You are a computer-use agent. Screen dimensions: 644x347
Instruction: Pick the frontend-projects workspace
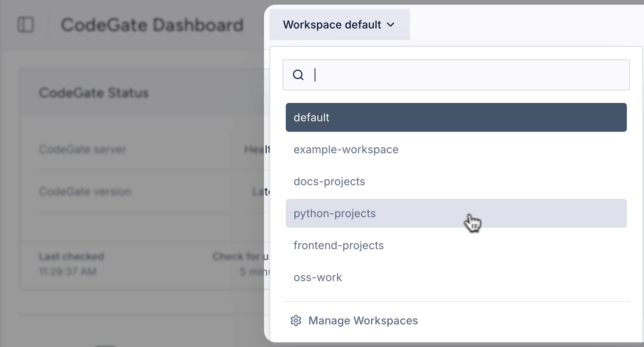456,245
